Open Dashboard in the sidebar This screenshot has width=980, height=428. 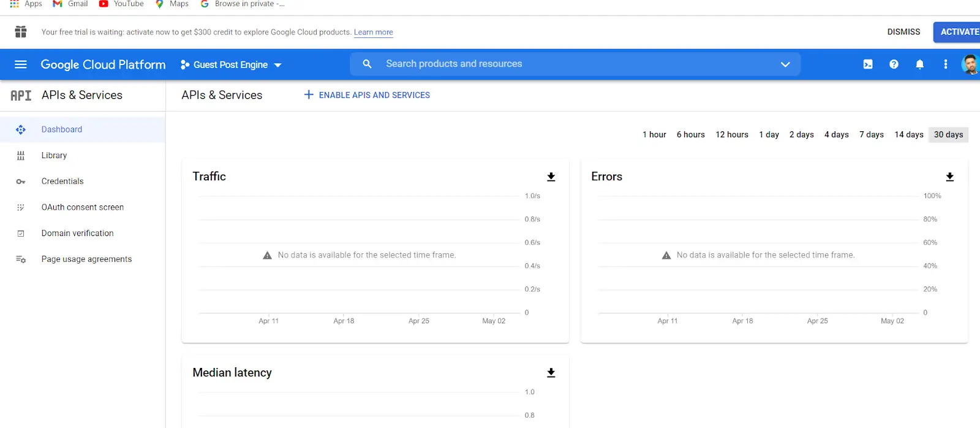83,129
